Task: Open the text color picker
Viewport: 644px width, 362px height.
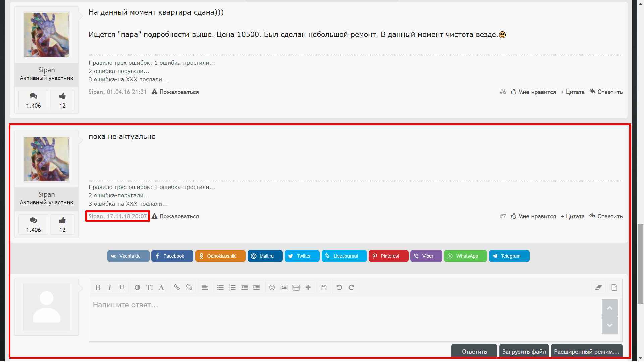Action: coord(137,287)
